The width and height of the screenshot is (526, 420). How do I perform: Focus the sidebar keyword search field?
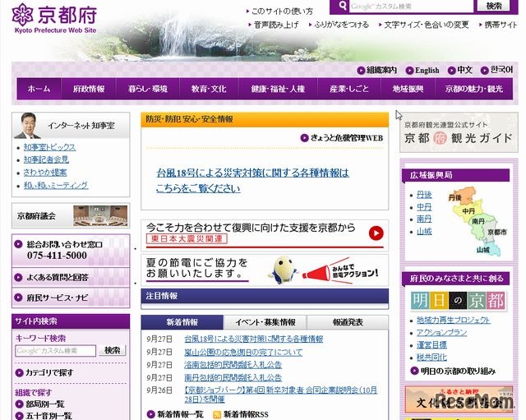[x=55, y=351]
